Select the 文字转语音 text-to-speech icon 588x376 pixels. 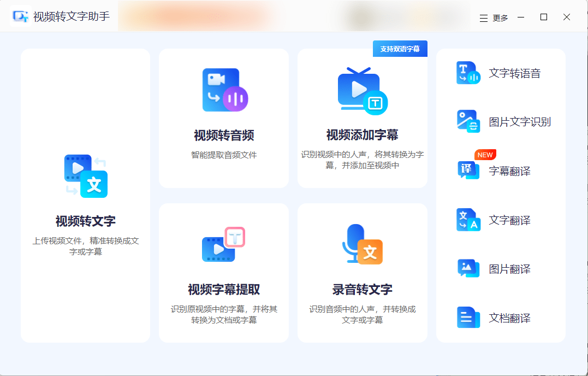coord(468,73)
